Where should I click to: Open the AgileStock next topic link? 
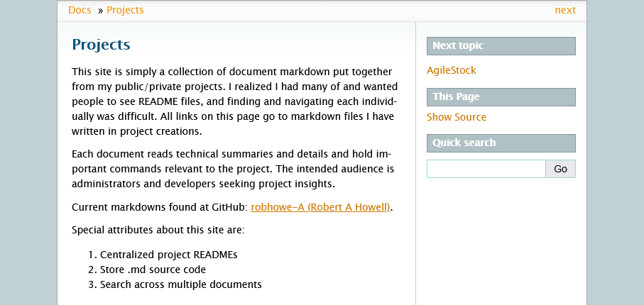pyautogui.click(x=452, y=70)
